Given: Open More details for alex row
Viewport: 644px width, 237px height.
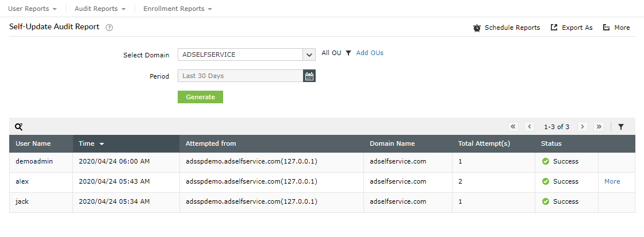Looking at the screenshot, I should [x=612, y=181].
